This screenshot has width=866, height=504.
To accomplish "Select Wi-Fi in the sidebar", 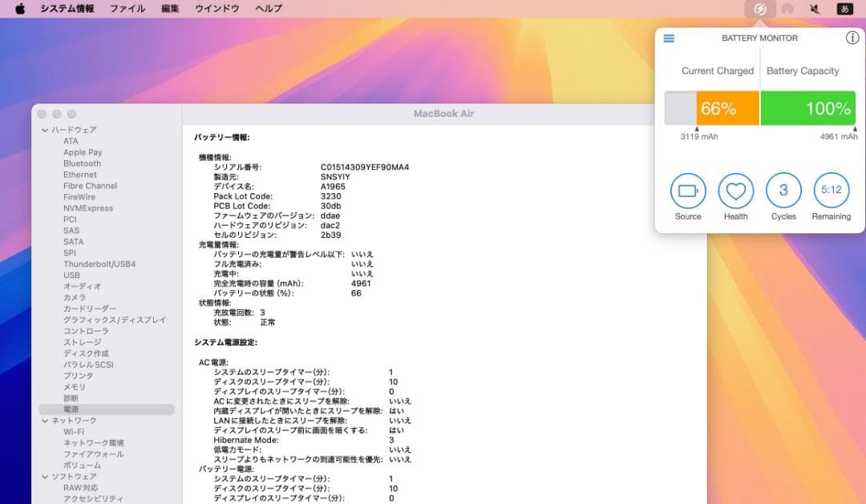I will pos(74,431).
